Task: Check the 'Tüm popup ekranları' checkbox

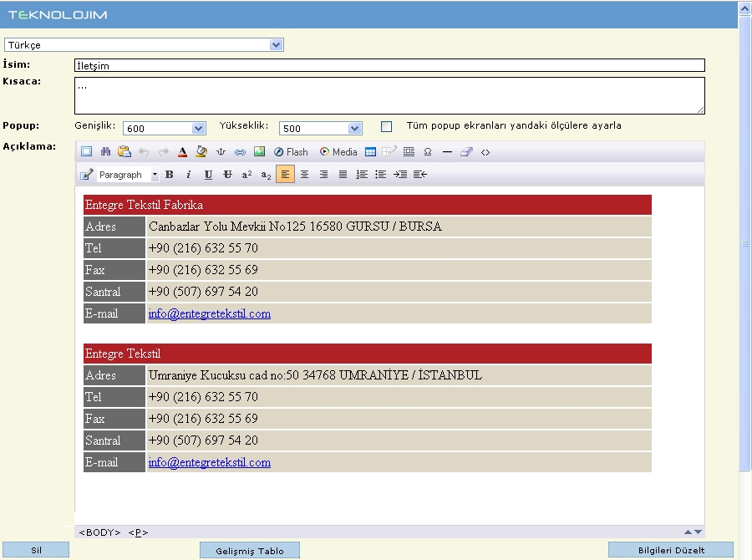Action: point(386,127)
